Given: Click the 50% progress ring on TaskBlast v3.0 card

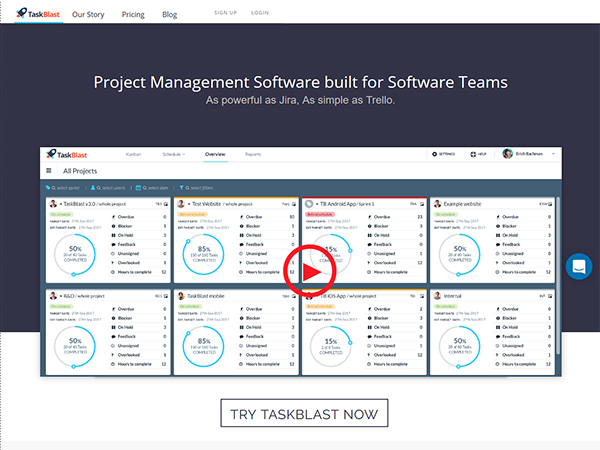Looking at the screenshot, I should pos(75,254).
